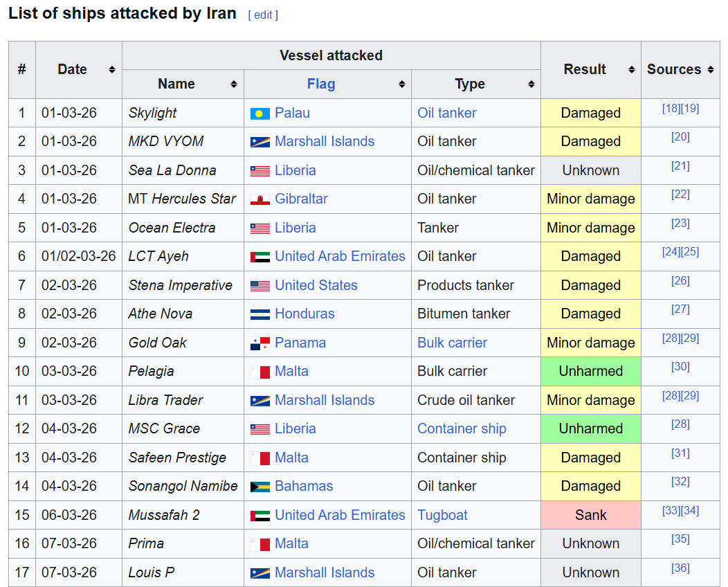Open citation [33] reference
Image resolution: width=728 pixels, height=587 pixels.
(x=671, y=511)
